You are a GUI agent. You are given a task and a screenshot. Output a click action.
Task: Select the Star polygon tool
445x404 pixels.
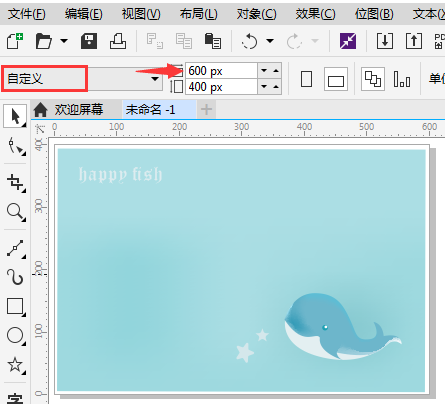[16, 365]
